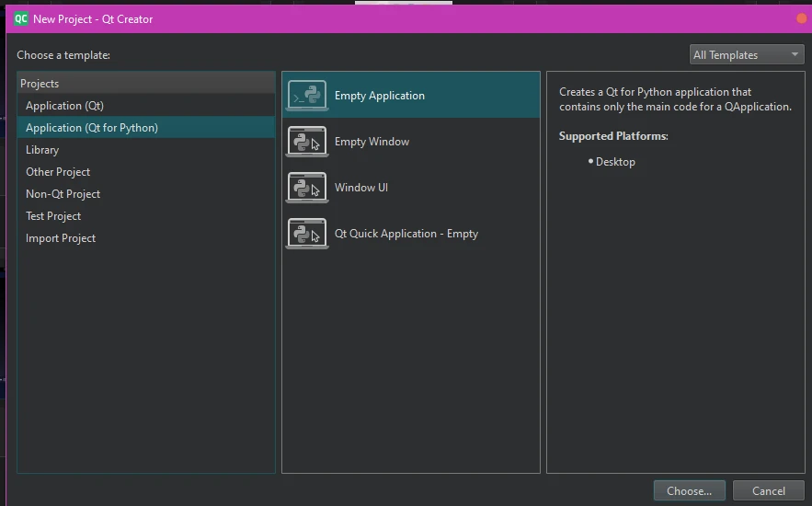Close the New Project dialog
This screenshot has height=506, width=812.
801,18
